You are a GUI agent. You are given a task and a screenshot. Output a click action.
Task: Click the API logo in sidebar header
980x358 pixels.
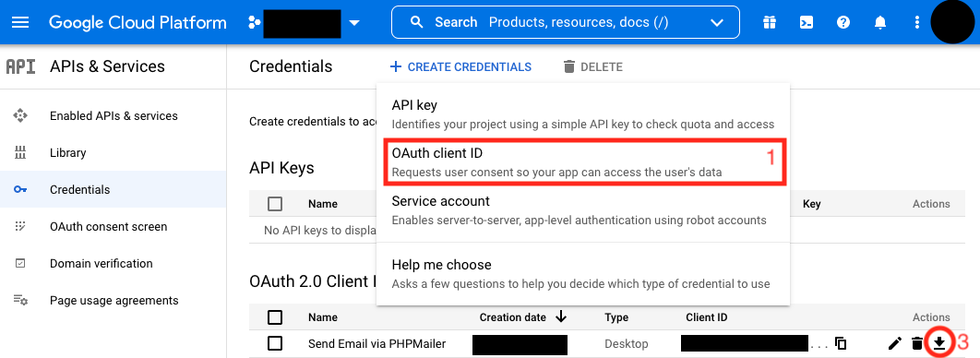[20, 66]
